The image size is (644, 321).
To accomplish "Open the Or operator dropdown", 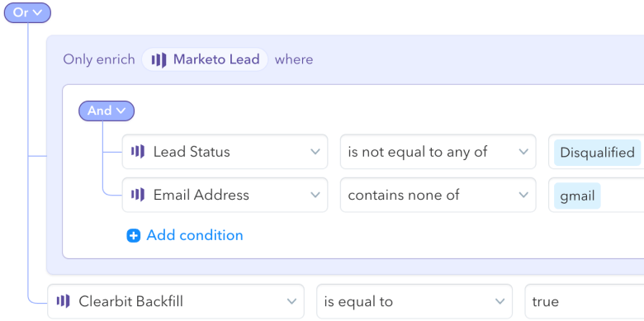I will click(27, 12).
